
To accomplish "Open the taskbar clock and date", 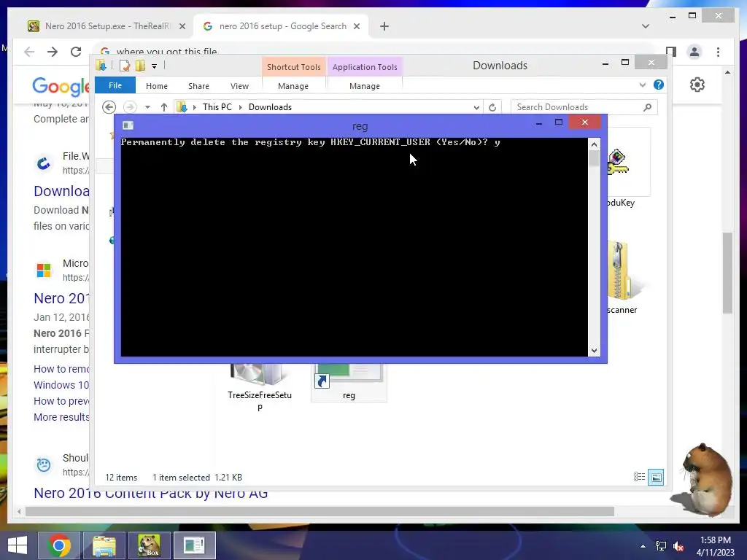I will (x=716, y=546).
